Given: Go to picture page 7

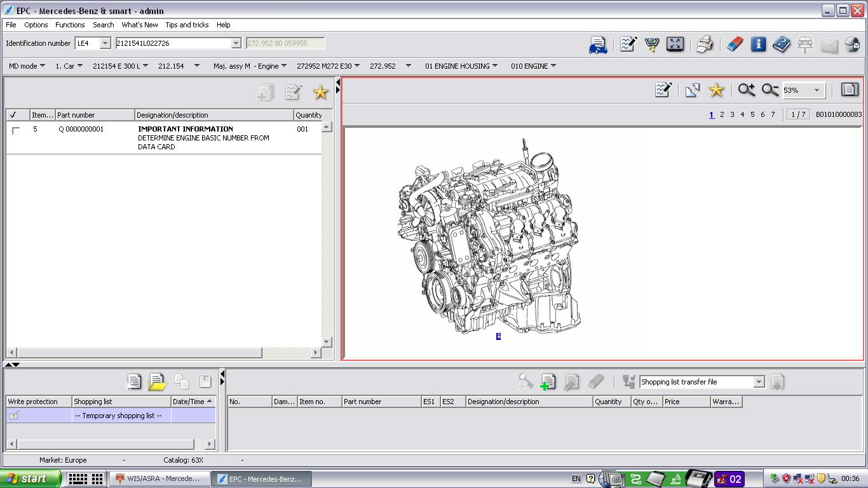Looking at the screenshot, I should click(x=773, y=115).
